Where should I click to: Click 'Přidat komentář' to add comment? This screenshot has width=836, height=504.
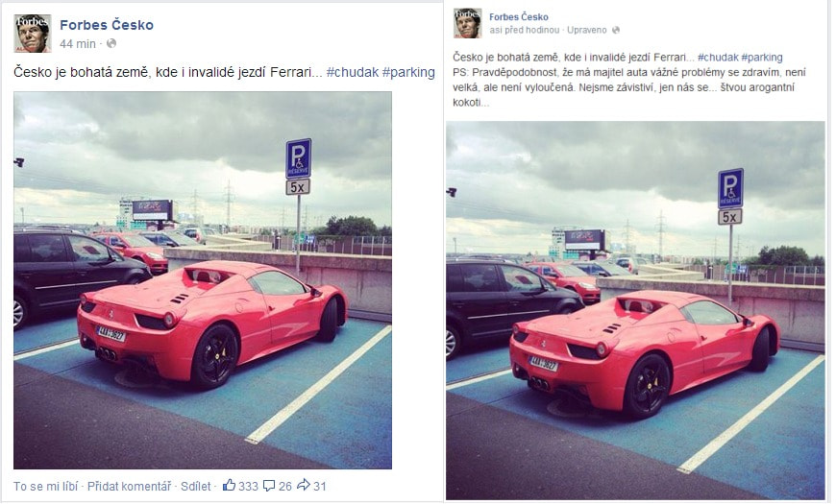point(129,486)
